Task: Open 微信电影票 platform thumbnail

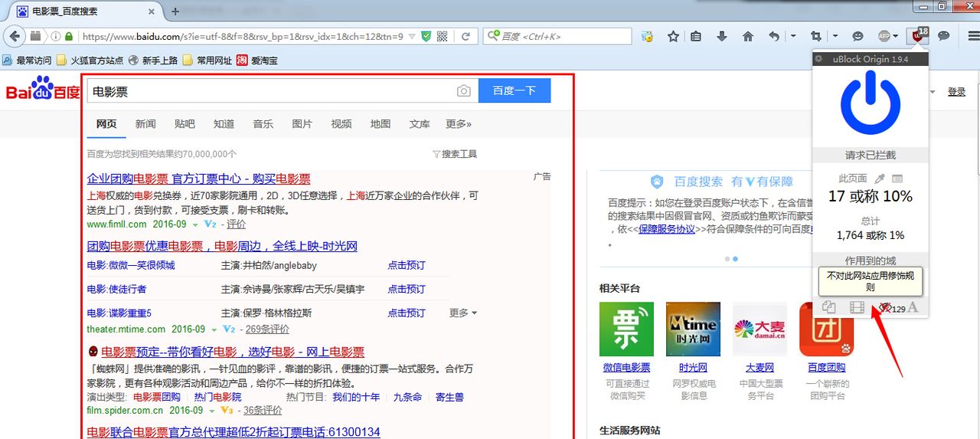Action: point(626,329)
